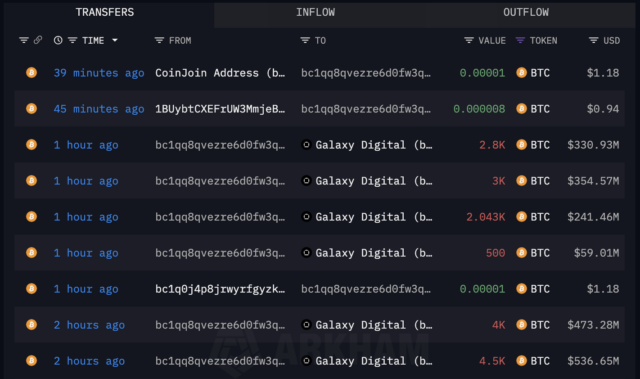Screen dimensions: 640x379
Task: Click the USD column header label
Action: tap(611, 40)
